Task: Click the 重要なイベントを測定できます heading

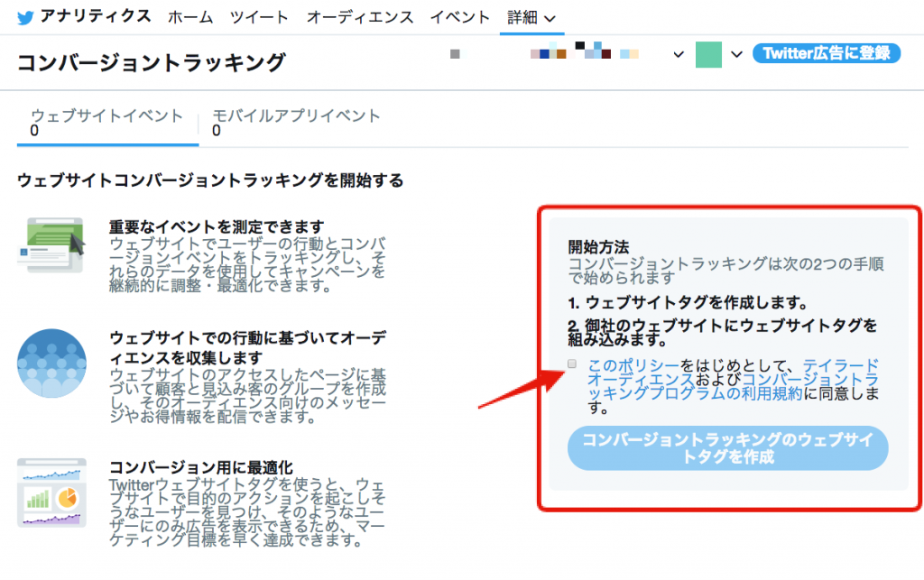Action: (x=217, y=226)
